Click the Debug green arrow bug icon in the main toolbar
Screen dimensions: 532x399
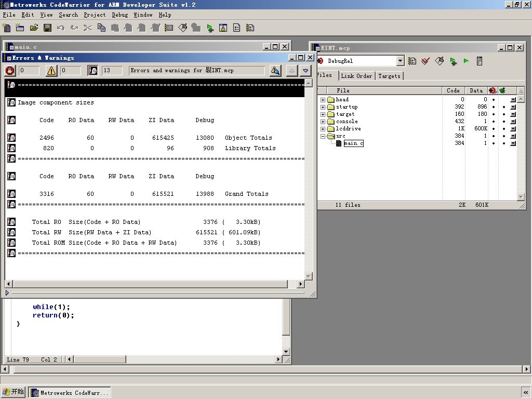(x=210, y=28)
